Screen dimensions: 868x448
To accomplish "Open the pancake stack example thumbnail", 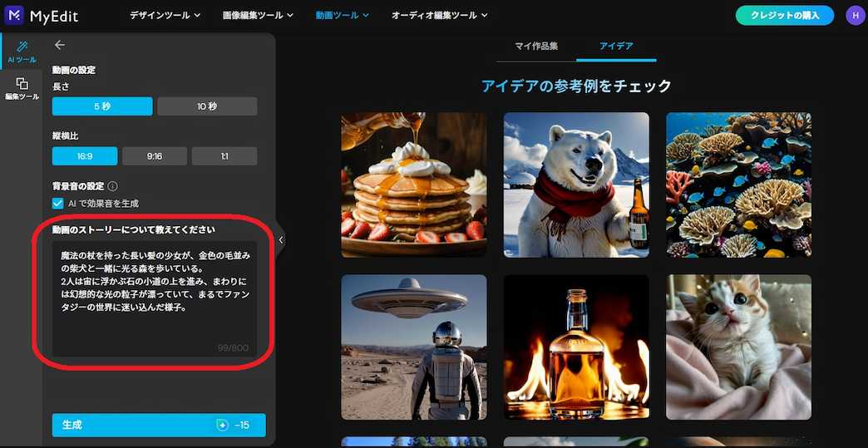I will (x=414, y=185).
